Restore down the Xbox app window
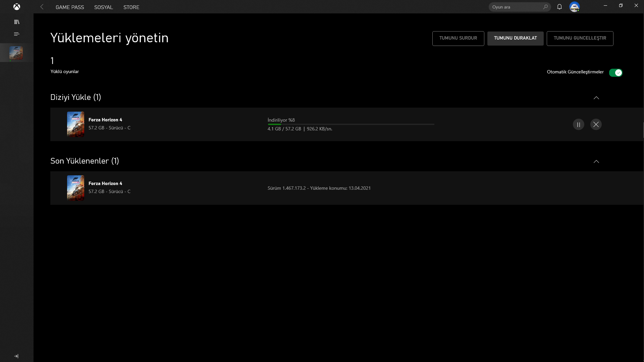 [621, 5]
